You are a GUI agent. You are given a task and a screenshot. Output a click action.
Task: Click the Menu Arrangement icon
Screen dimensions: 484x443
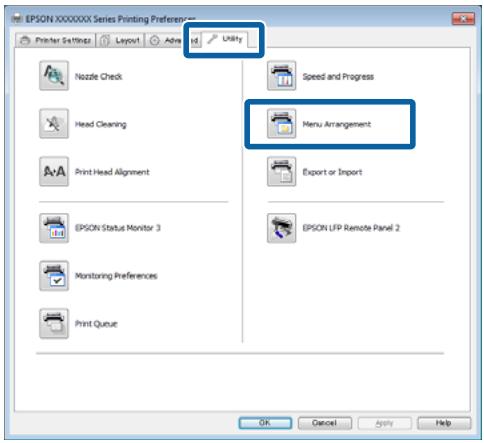click(x=281, y=124)
